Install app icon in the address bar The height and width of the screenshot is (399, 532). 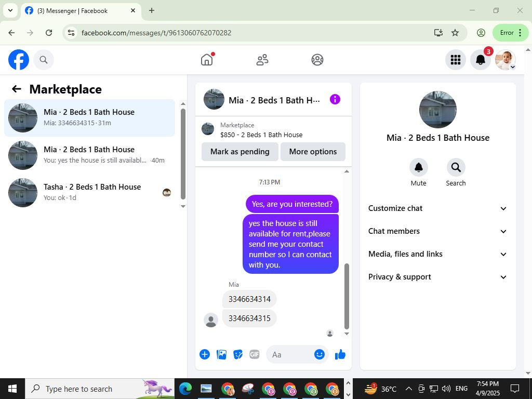point(438,33)
